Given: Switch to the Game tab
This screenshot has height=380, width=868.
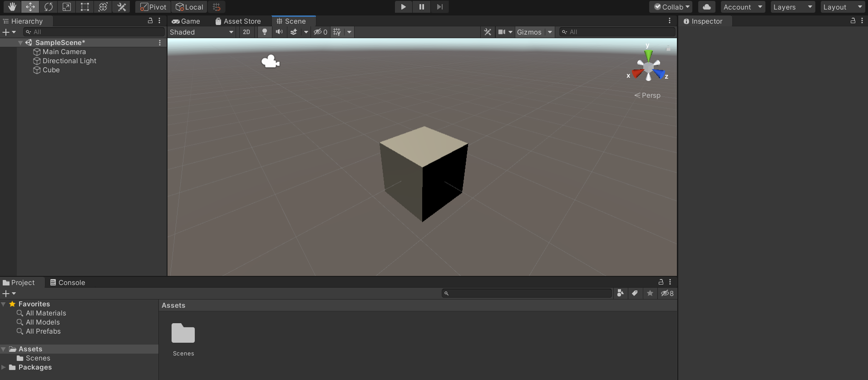Looking at the screenshot, I should tap(186, 21).
